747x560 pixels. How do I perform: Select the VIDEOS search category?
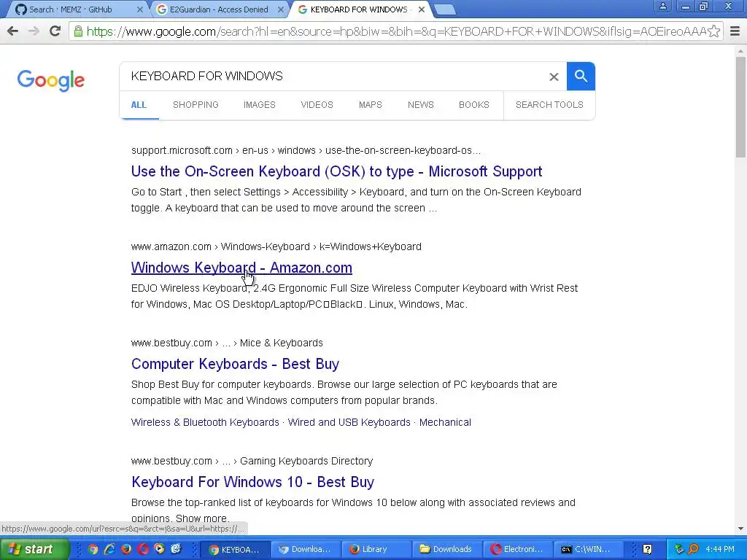pyautogui.click(x=317, y=105)
